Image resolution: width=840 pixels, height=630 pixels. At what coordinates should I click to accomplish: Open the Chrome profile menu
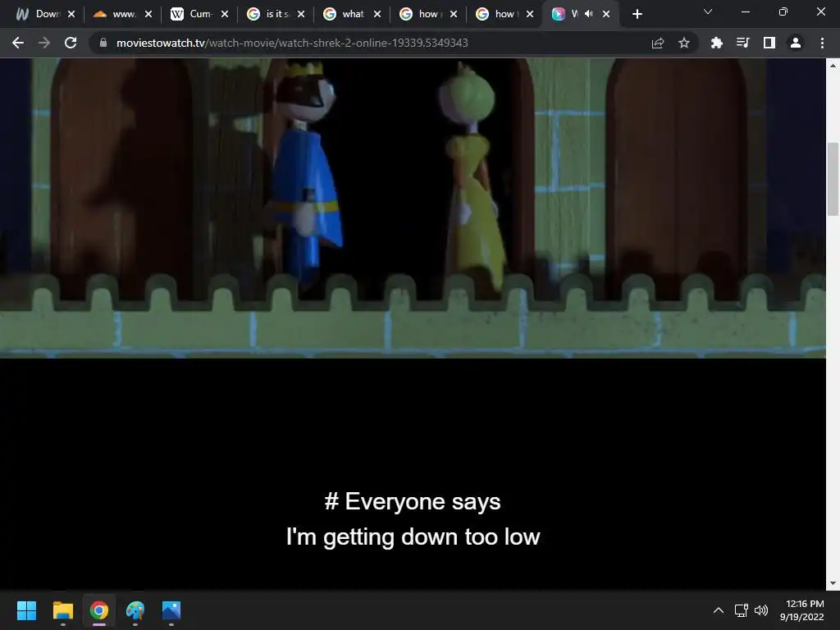[x=796, y=43]
